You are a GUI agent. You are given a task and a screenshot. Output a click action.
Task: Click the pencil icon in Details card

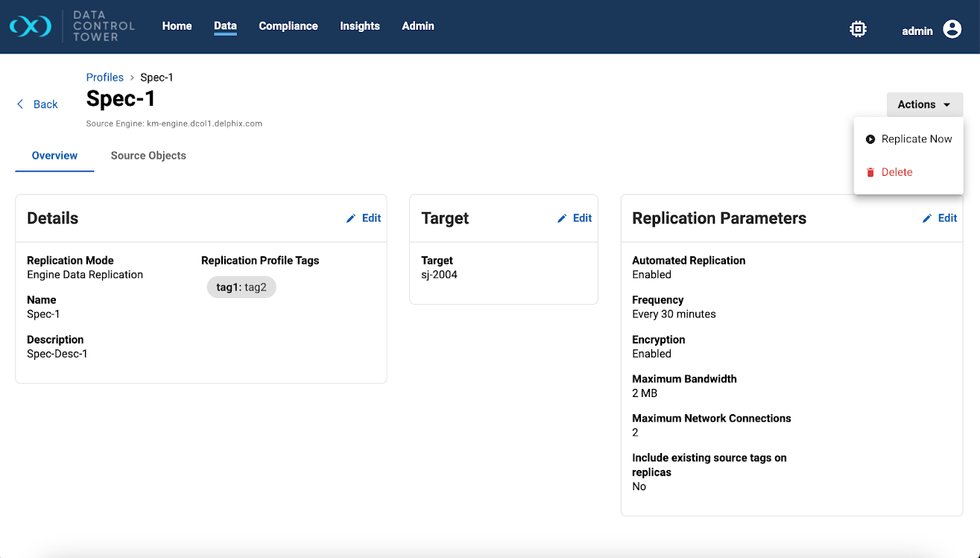tap(352, 218)
